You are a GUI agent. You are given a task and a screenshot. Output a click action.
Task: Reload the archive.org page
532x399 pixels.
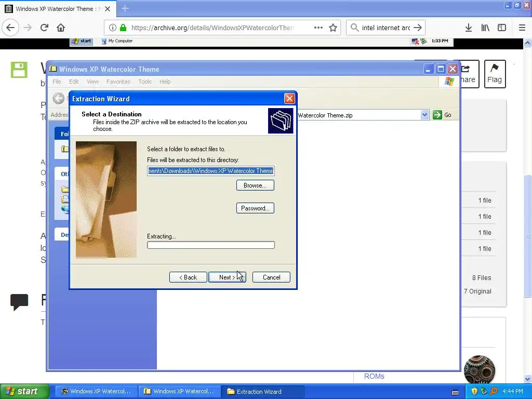45,28
